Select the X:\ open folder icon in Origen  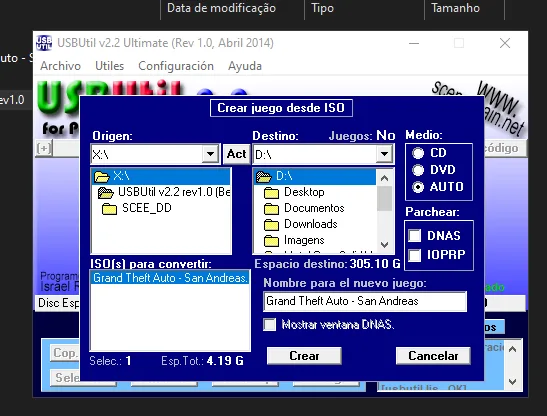[x=102, y=176]
